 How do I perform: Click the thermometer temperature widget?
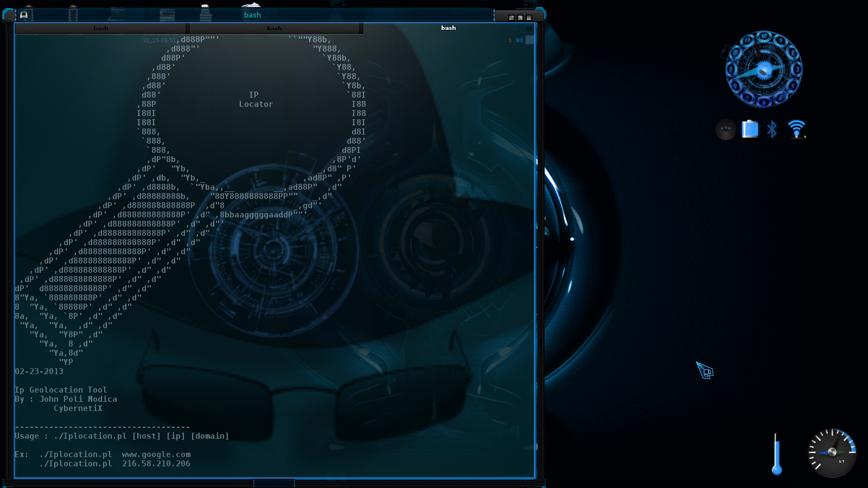coord(777,454)
